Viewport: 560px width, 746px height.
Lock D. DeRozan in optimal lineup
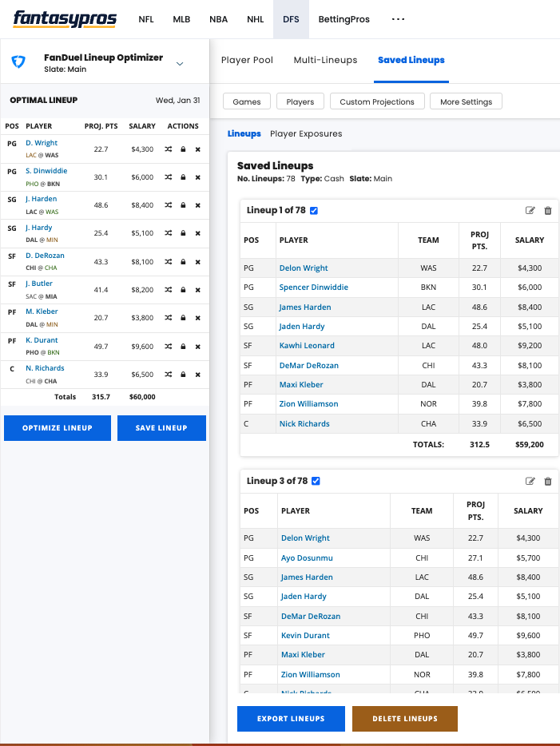click(x=183, y=262)
